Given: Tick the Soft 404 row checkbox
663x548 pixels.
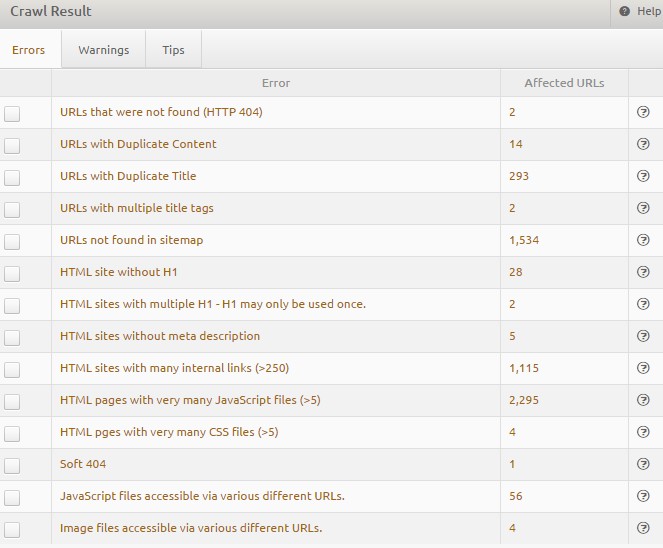Looking at the screenshot, I should pos(12,465).
